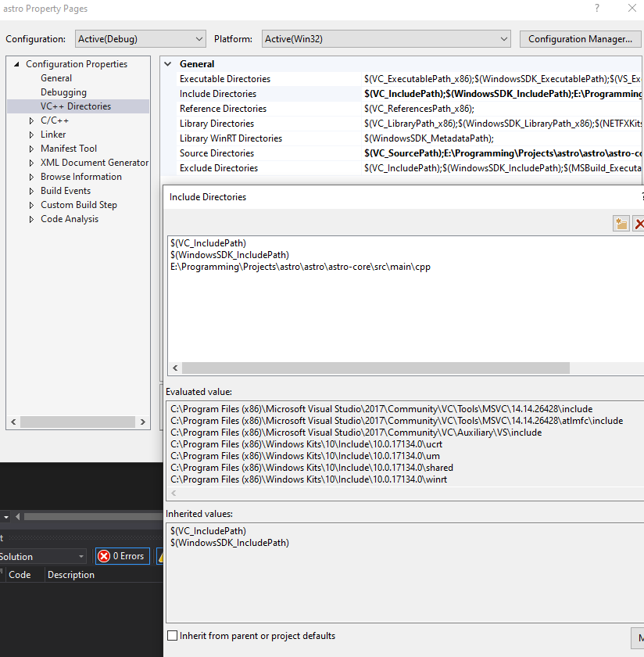Click the left scroll arrow in the dark editor pane
The height and width of the screenshot is (657, 644).
coord(18,517)
